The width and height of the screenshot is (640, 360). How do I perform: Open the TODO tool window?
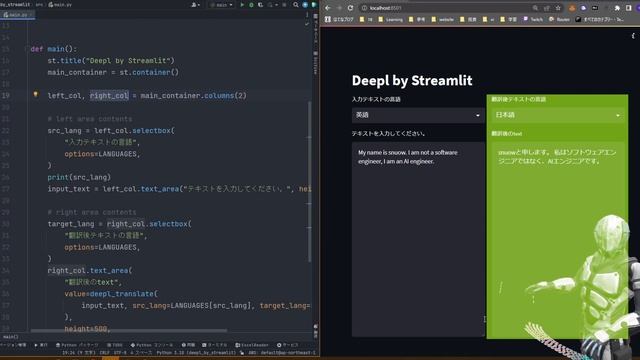(x=115, y=345)
